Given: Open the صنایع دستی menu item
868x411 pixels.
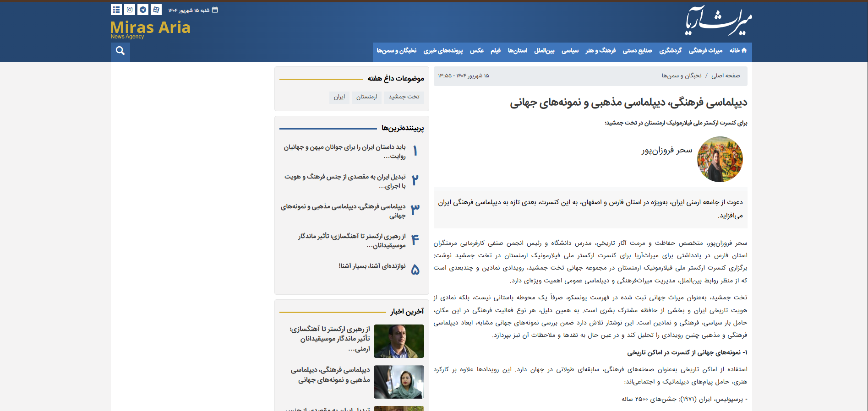Looking at the screenshot, I should pos(637,51).
